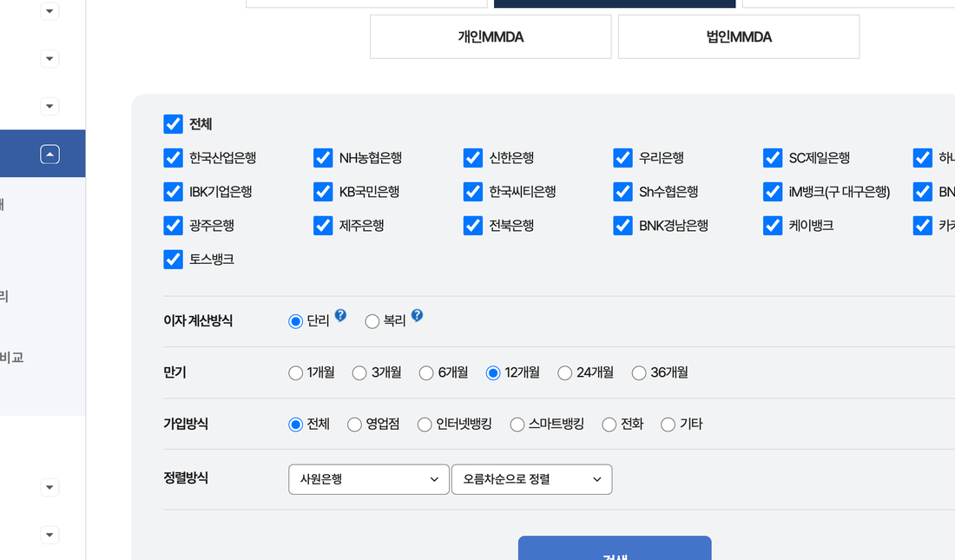Collapse the highlighted blue sidebar menu arrow
The height and width of the screenshot is (560, 955).
tap(50, 155)
